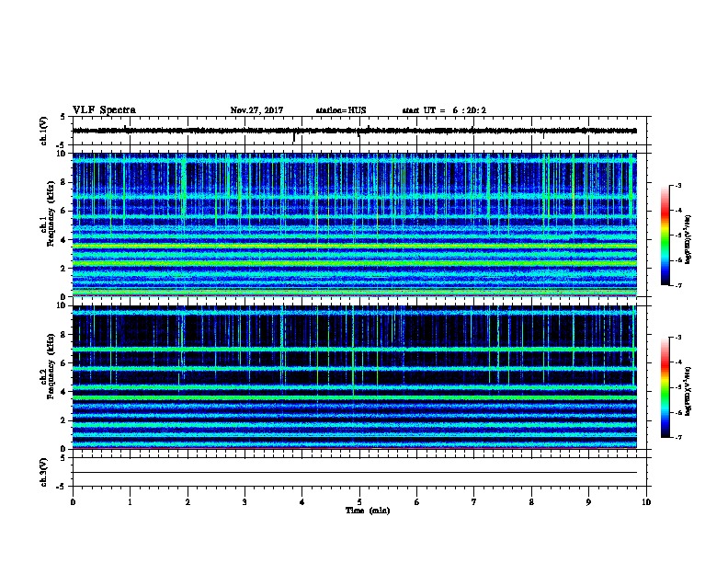
Task: Click the "8" kHz tick on ch.2 frequency axis
Action: (x=63, y=335)
